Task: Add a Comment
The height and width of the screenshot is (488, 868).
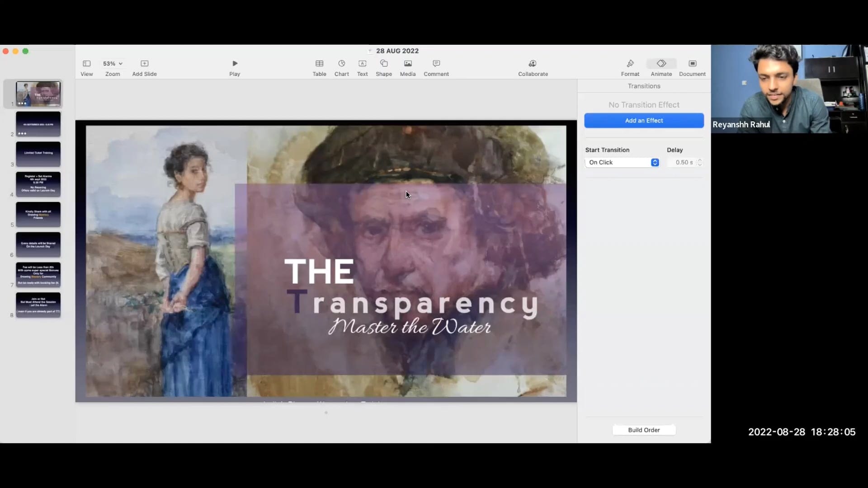Action: point(436,64)
